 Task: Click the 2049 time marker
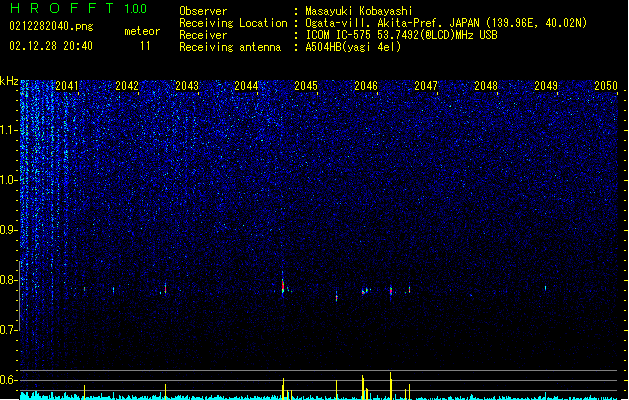pyautogui.click(x=546, y=86)
